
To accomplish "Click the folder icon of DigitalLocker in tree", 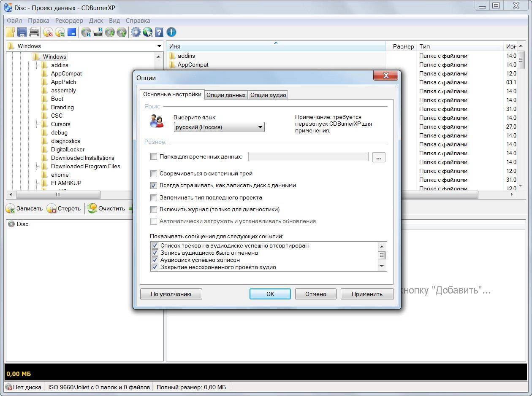I will pos(44,149).
